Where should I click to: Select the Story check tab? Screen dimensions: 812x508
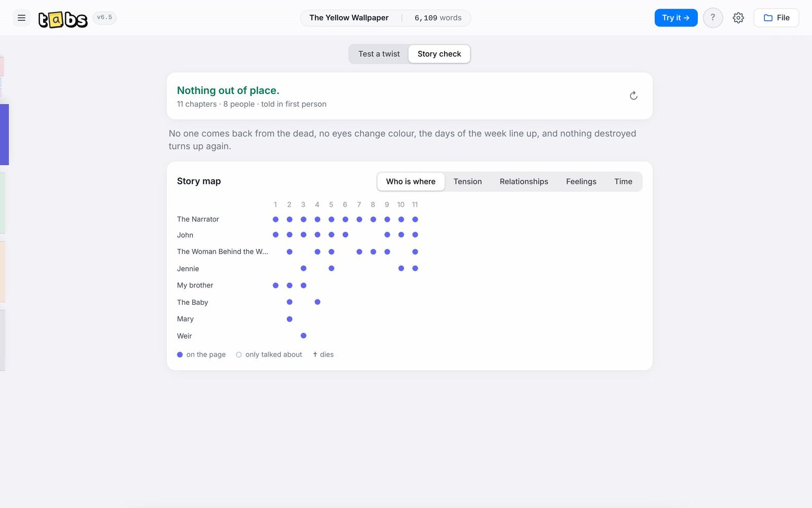point(439,54)
